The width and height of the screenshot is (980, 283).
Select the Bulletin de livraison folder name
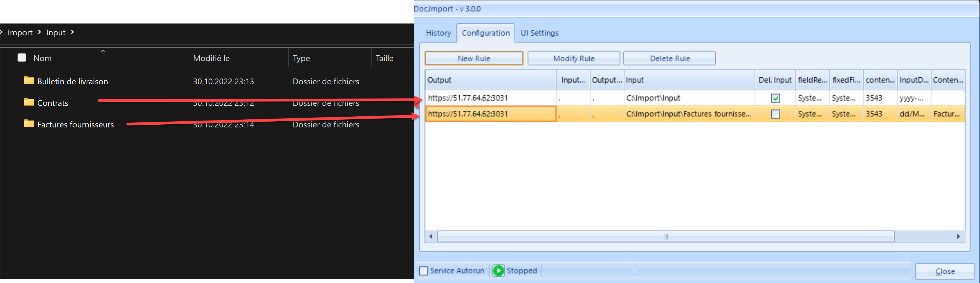[x=73, y=81]
